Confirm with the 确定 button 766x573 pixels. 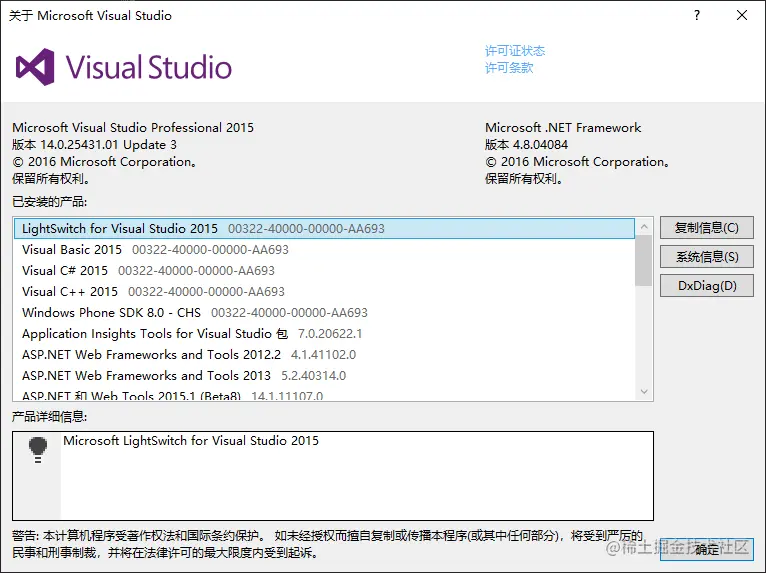(x=706, y=550)
